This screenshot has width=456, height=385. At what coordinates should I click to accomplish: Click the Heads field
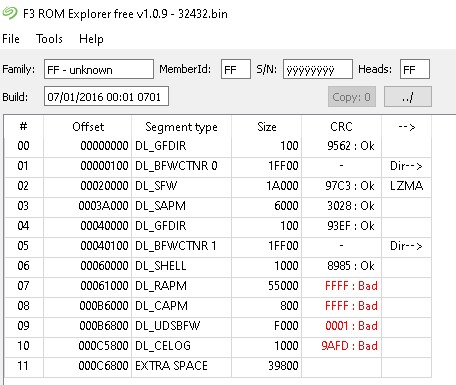click(x=415, y=69)
